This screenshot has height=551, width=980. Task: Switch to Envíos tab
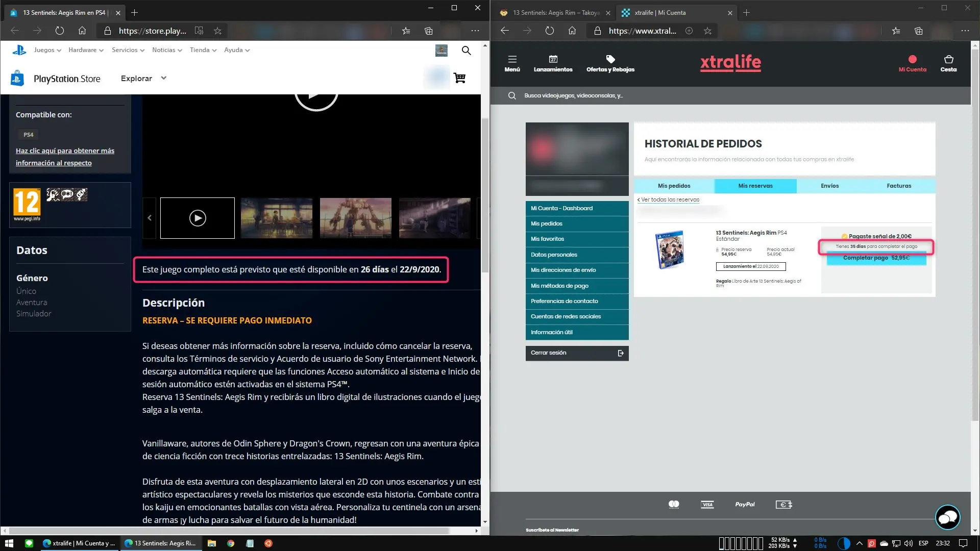pyautogui.click(x=829, y=186)
